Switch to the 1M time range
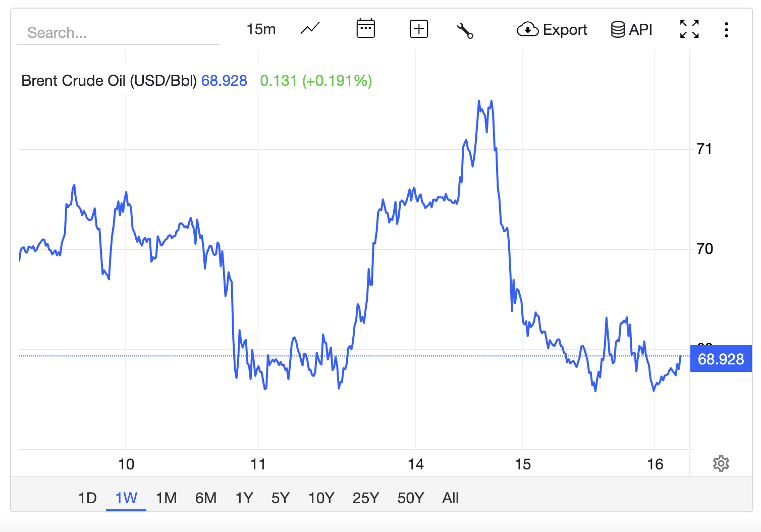Image resolution: width=761 pixels, height=532 pixels. pos(166,498)
